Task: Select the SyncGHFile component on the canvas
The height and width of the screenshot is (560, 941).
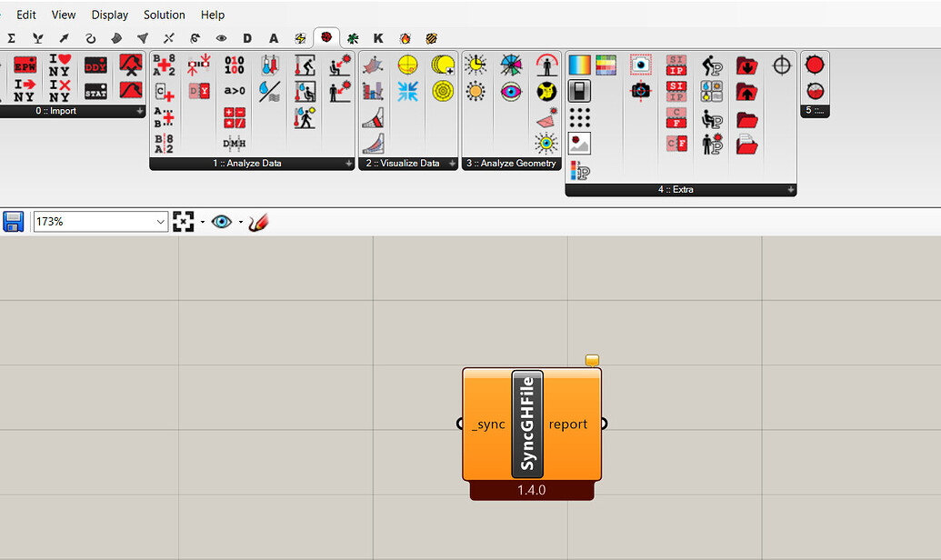Action: click(x=531, y=425)
